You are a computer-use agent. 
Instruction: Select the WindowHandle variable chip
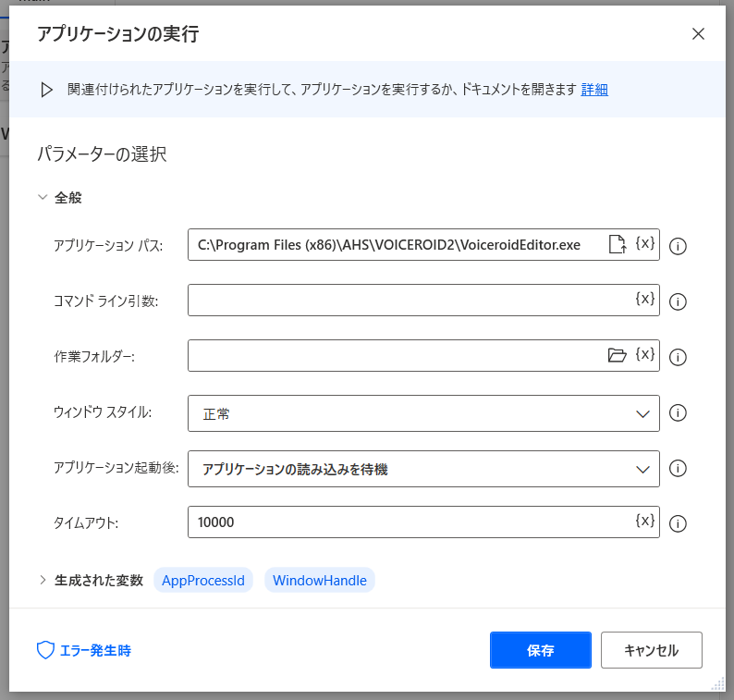point(320,580)
